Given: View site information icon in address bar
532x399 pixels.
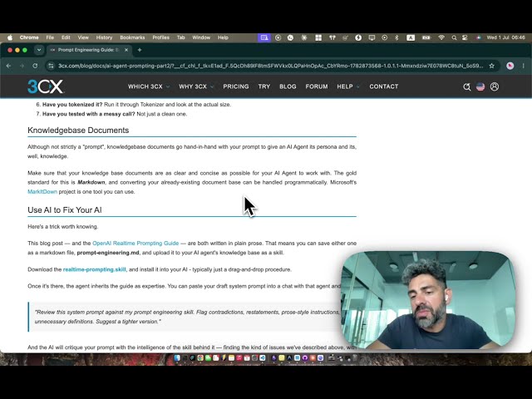Looking at the screenshot, I should [51, 66].
